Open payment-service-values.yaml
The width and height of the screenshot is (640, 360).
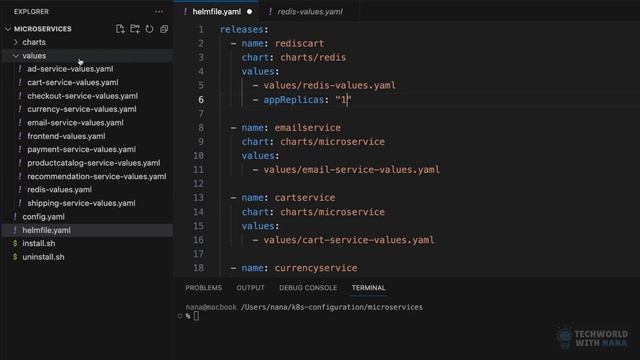click(x=81, y=149)
